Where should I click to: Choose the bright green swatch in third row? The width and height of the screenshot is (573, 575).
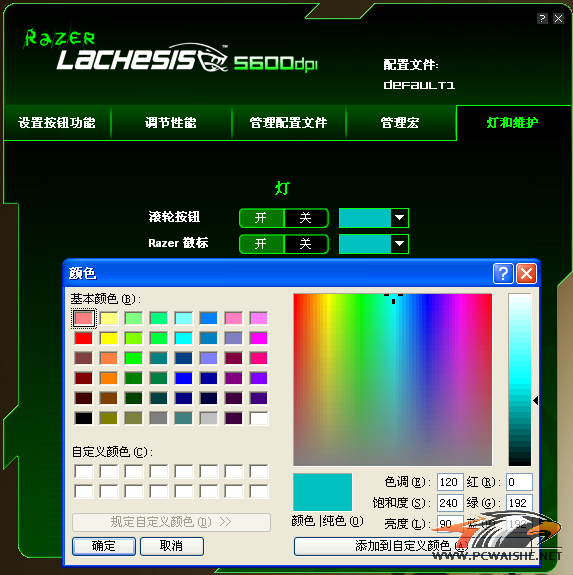point(133,358)
